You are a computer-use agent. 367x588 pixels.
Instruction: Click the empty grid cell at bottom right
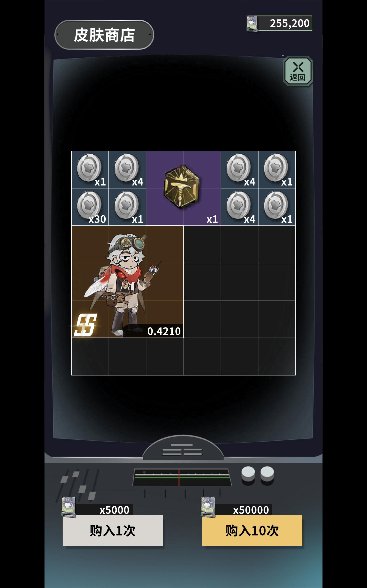click(x=277, y=356)
